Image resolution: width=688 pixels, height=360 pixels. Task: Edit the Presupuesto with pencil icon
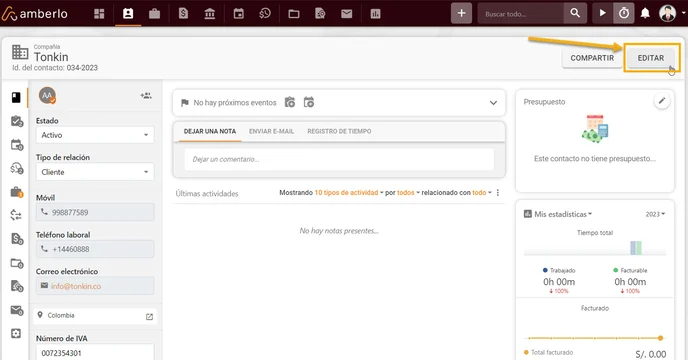tap(662, 101)
